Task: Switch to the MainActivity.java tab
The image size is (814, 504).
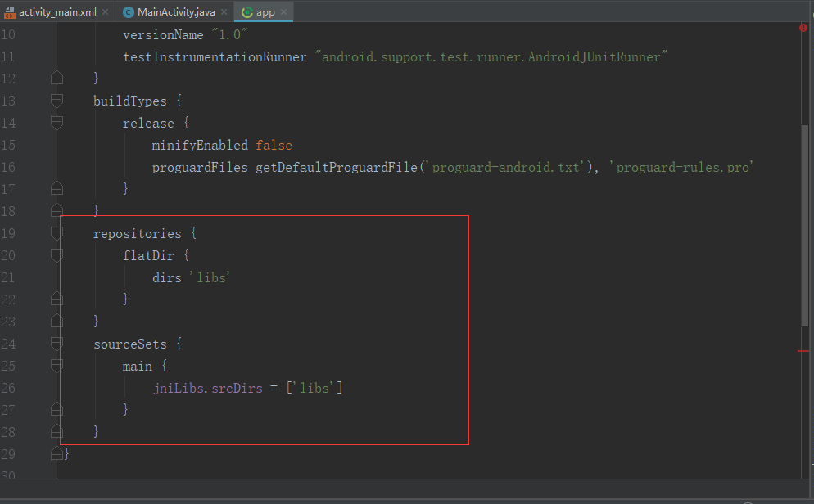Action: pos(174,12)
